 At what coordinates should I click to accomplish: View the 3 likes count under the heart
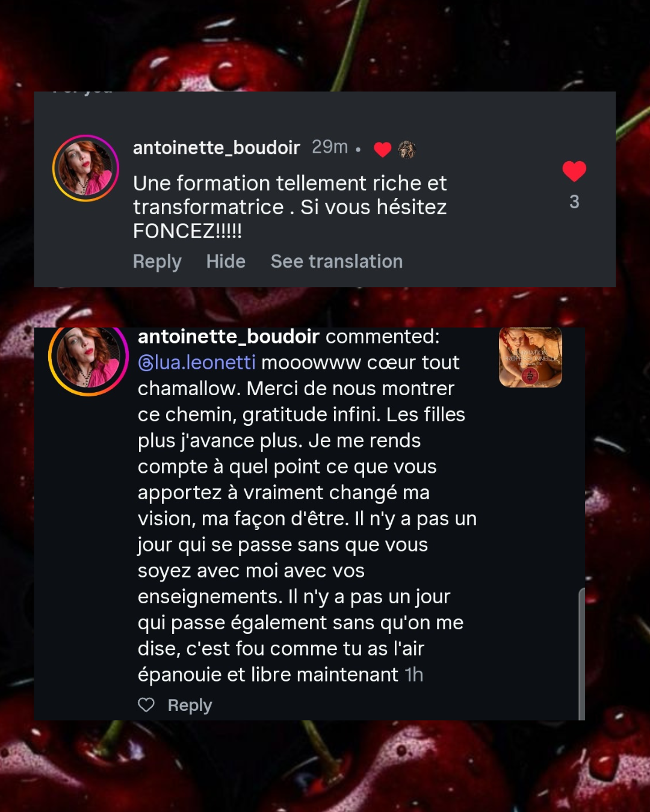pyautogui.click(x=574, y=201)
